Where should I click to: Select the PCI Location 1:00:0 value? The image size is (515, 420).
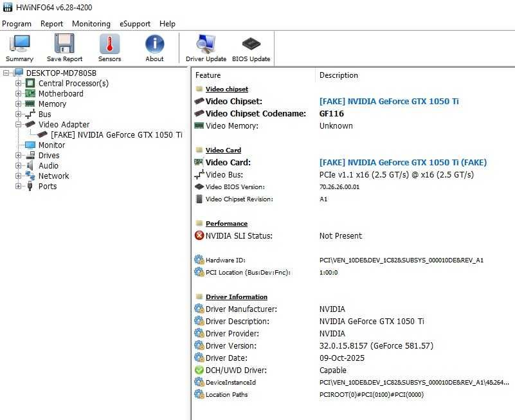[329, 272]
